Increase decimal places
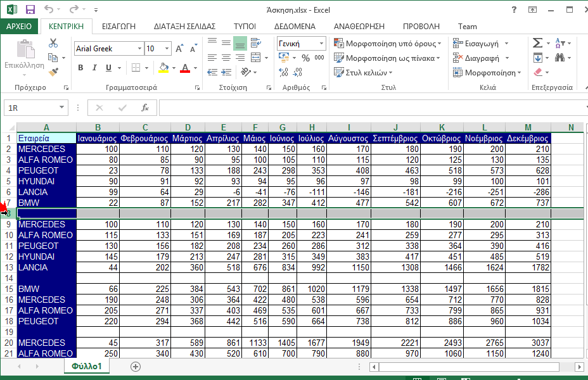 [x=283, y=72]
